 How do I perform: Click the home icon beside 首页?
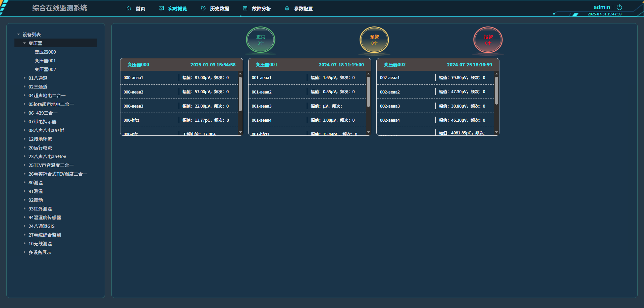click(128, 8)
